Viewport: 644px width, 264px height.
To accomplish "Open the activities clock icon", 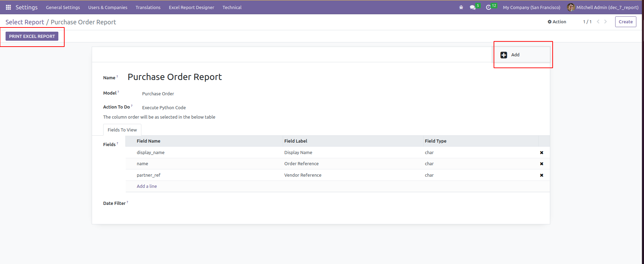I will coord(488,7).
